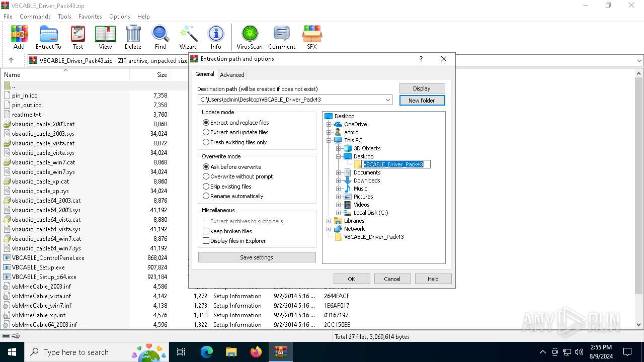Select Ask before overwrite
Screen dimensions: 644x362
pyautogui.click(x=232, y=166)
